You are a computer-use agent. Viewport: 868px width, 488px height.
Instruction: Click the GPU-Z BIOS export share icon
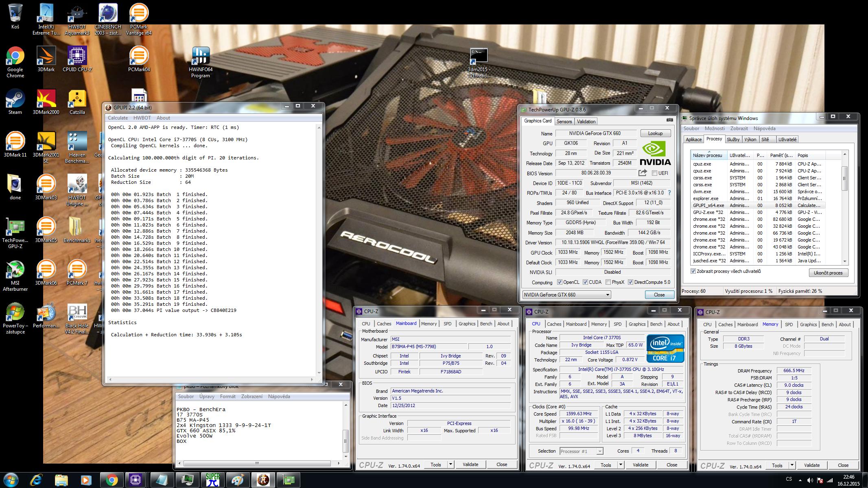[643, 173]
